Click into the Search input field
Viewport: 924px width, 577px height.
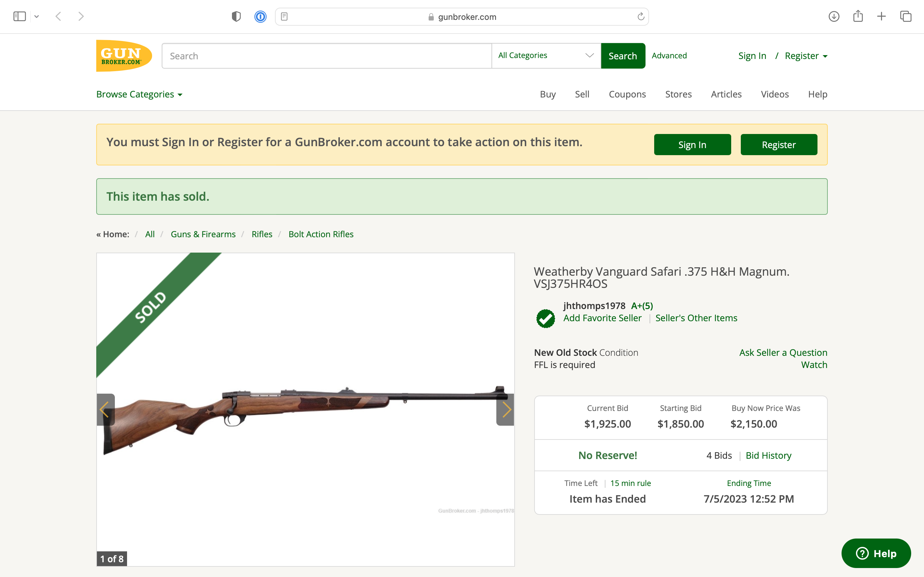[327, 56]
